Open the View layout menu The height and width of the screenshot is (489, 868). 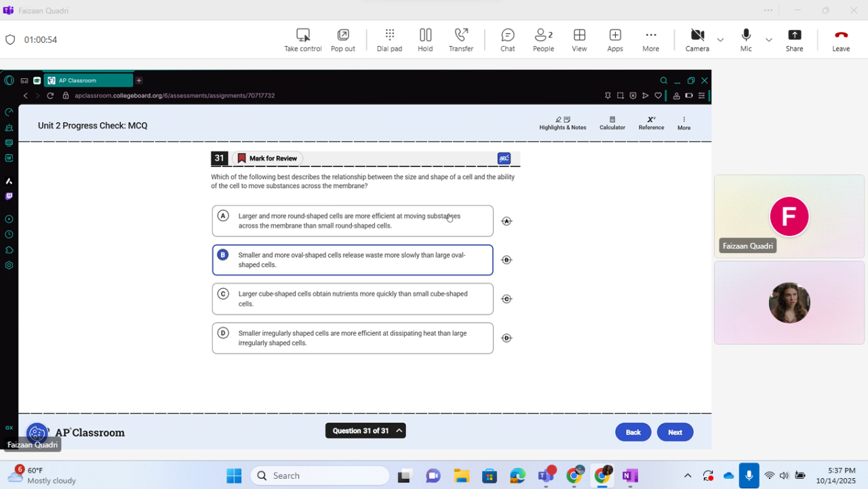tap(579, 39)
